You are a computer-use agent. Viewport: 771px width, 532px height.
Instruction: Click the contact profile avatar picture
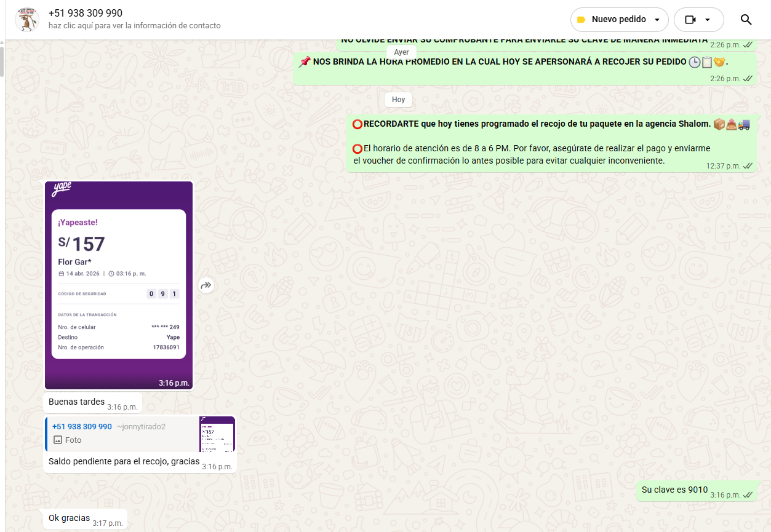tap(26, 20)
